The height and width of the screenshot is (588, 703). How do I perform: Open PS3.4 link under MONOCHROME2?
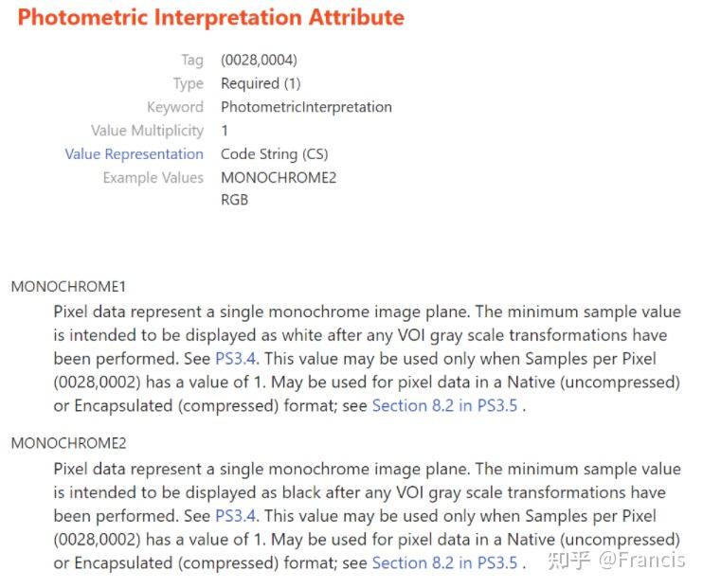pos(235,516)
